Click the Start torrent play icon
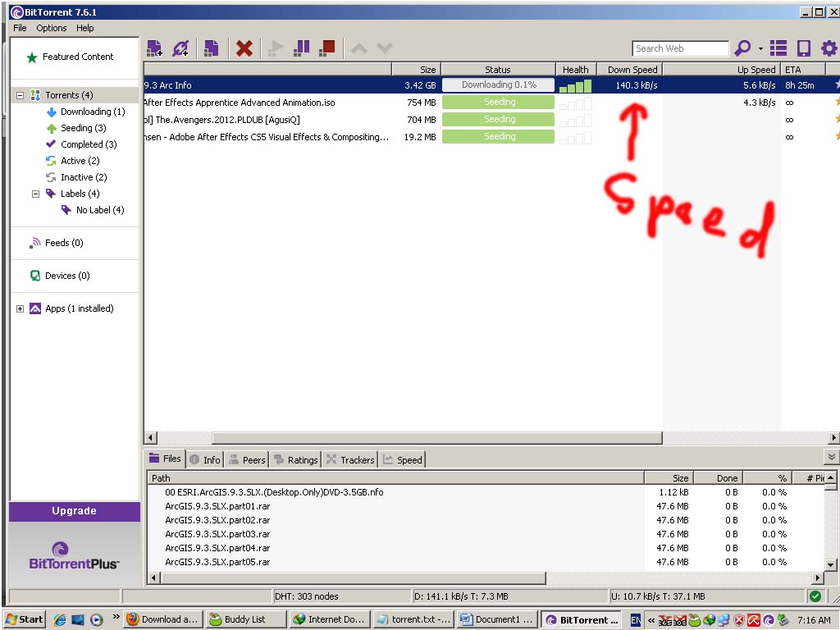 tap(276, 48)
